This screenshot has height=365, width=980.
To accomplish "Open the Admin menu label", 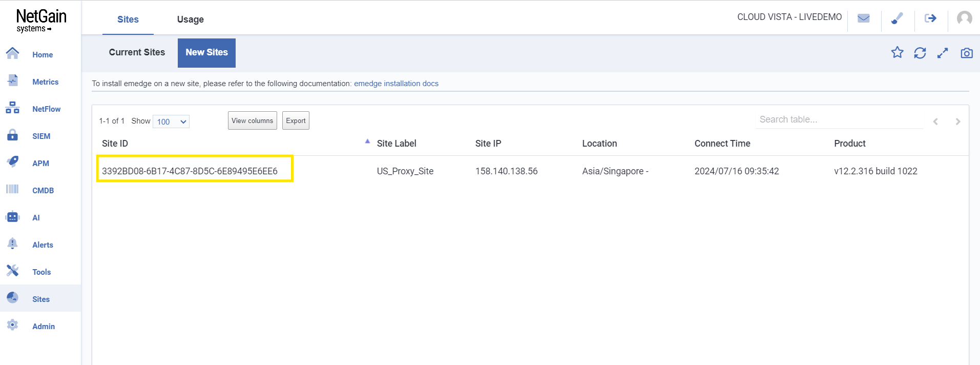I will (x=44, y=327).
